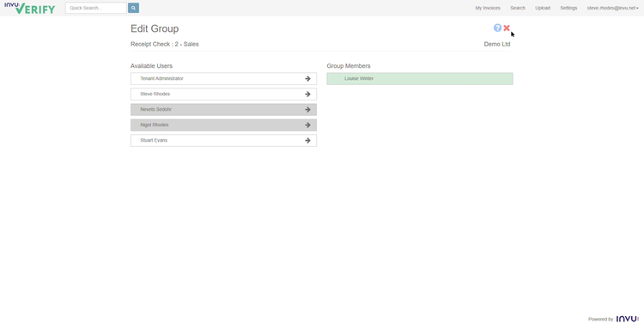Click the Powered by Invu footer logo

coord(627,319)
